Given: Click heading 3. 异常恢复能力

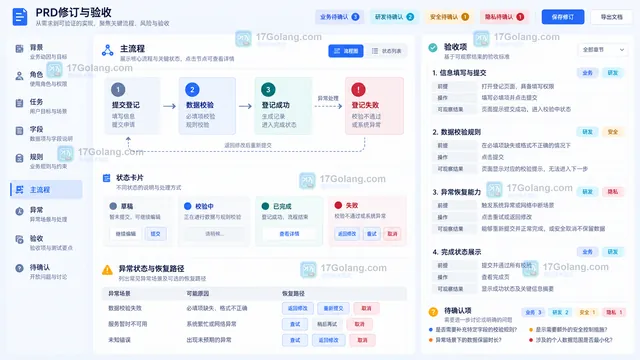Looking at the screenshot, I should [x=457, y=192].
